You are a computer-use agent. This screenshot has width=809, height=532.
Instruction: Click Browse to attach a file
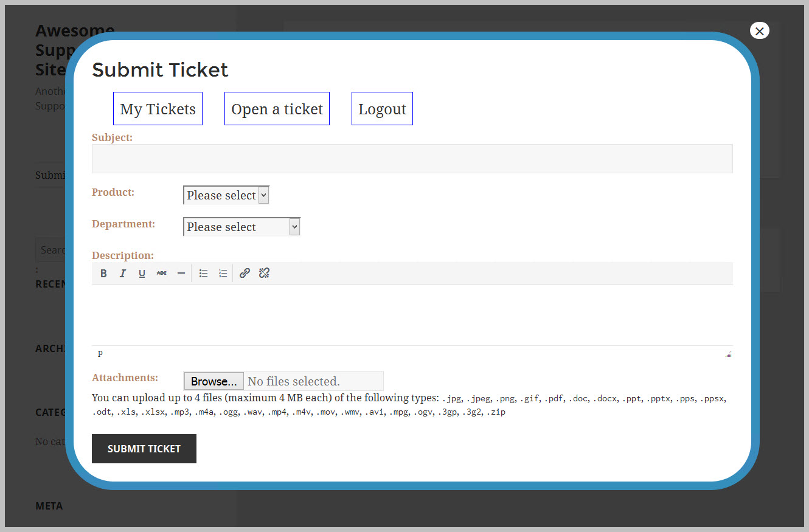pos(214,381)
